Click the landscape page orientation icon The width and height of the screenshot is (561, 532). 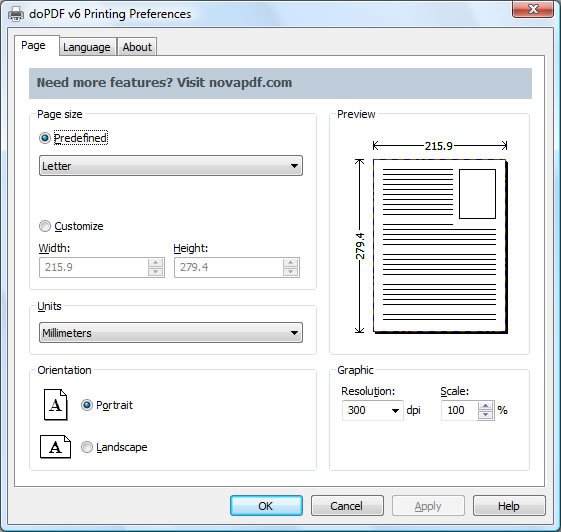55,446
